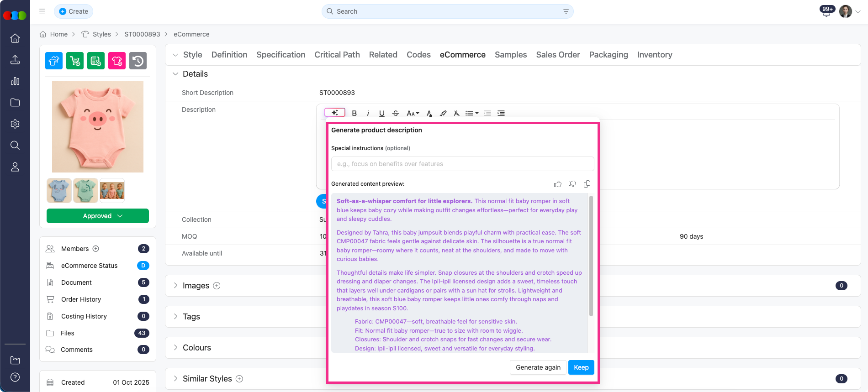Click the thumbs up feedback icon
Viewport: 868px width, 392px height.
(x=557, y=184)
